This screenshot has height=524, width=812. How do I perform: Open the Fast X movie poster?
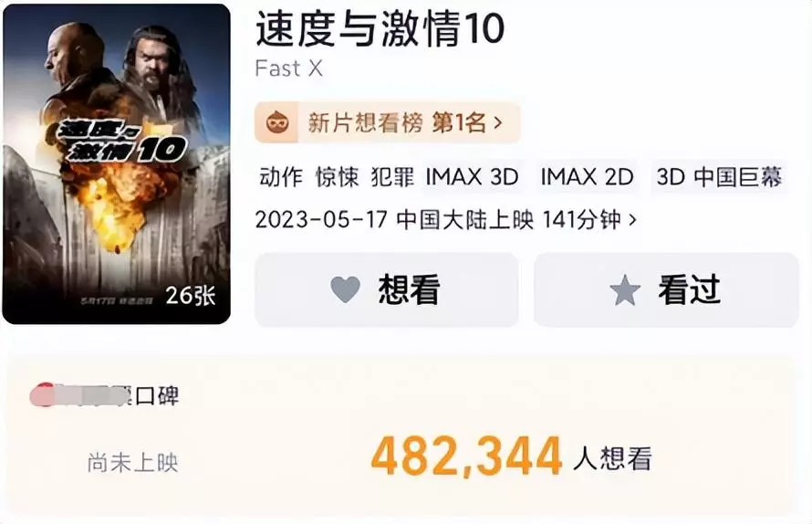117,164
